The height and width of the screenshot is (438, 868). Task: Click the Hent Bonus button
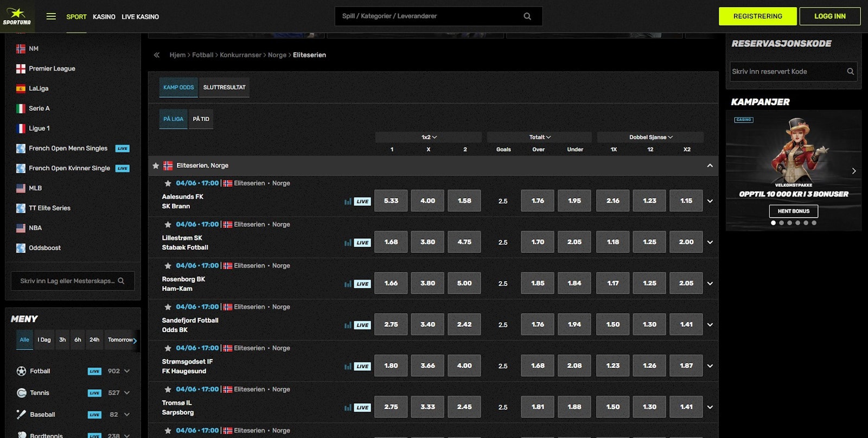pyautogui.click(x=793, y=211)
